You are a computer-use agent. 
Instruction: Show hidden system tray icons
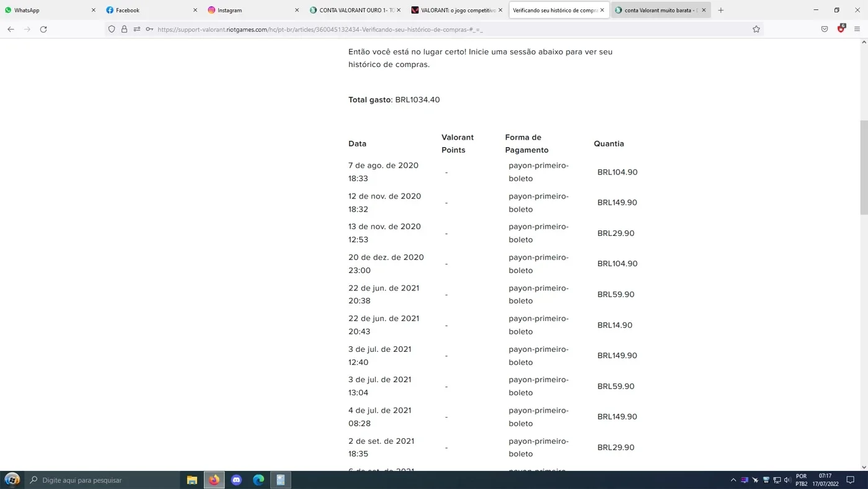tap(733, 480)
